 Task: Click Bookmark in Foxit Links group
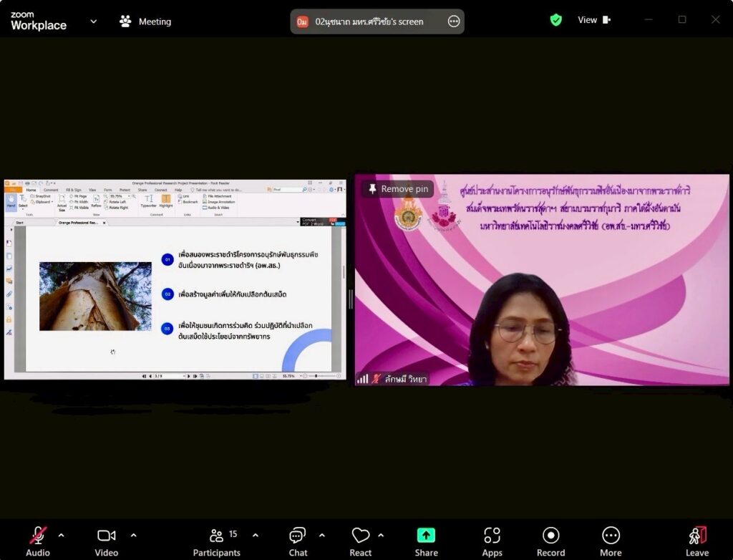click(x=188, y=202)
